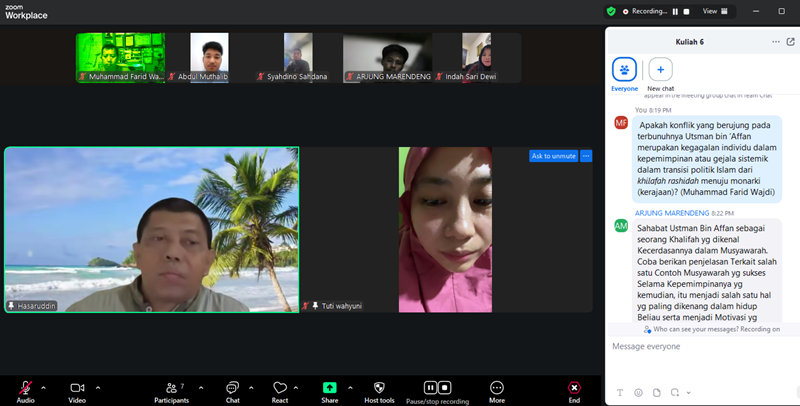Open the green encryption shield info
Viewport: 800px width, 406px height.
[611, 11]
